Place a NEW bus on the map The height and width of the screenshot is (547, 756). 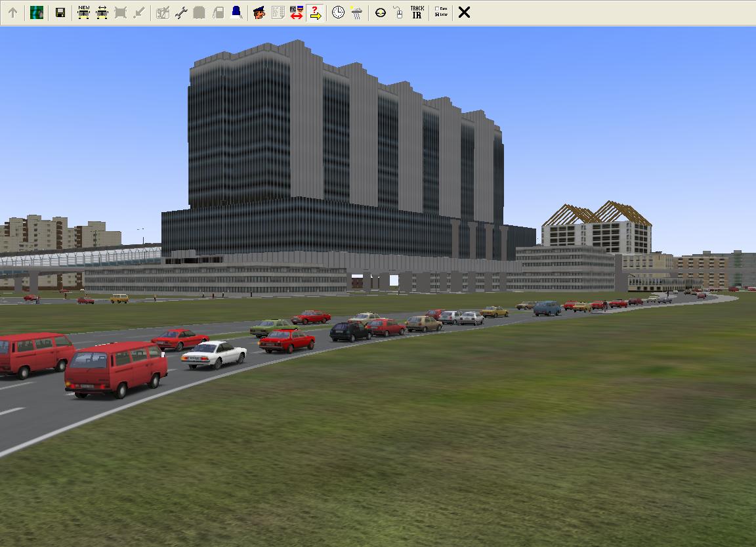(x=84, y=12)
